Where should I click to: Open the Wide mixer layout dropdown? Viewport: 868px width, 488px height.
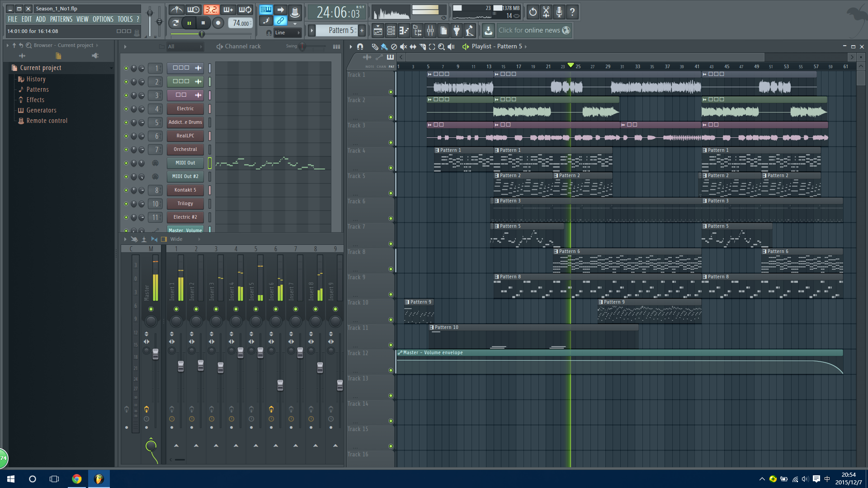[x=184, y=239]
